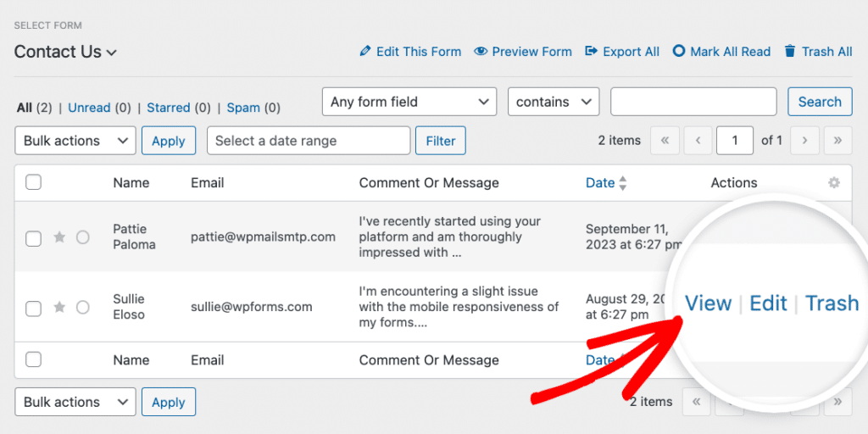Click the pencil icon beside Edit This Form
This screenshot has width=868, height=434.
click(x=364, y=52)
